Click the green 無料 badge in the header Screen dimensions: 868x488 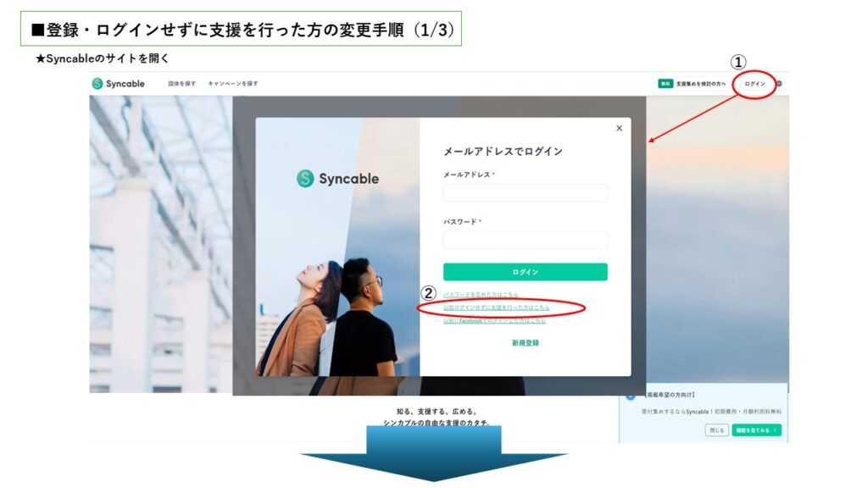(x=665, y=84)
